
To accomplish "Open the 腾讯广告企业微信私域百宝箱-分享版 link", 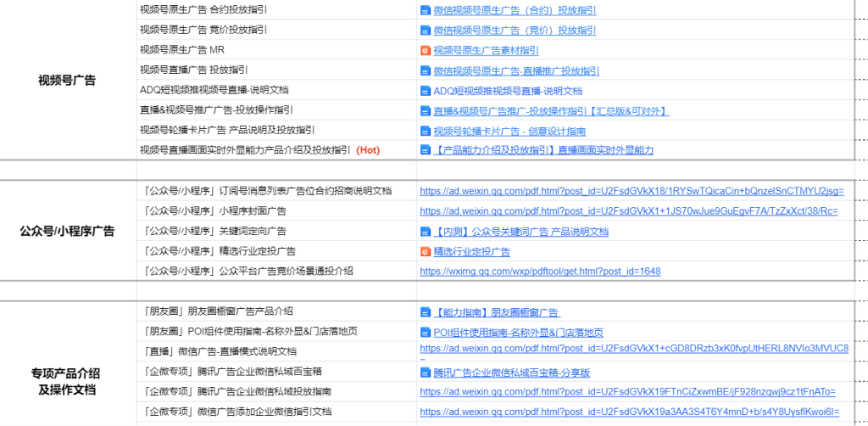I will 511,373.
